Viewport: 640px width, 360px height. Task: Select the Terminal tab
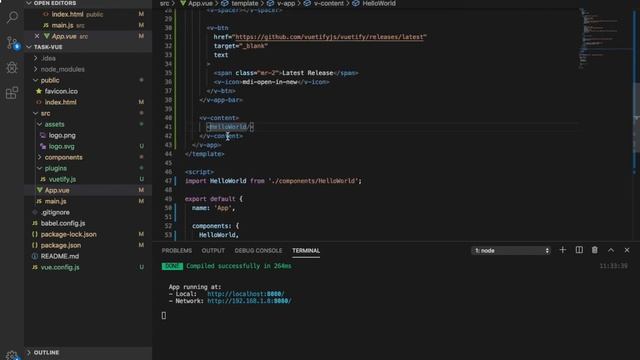click(x=306, y=251)
